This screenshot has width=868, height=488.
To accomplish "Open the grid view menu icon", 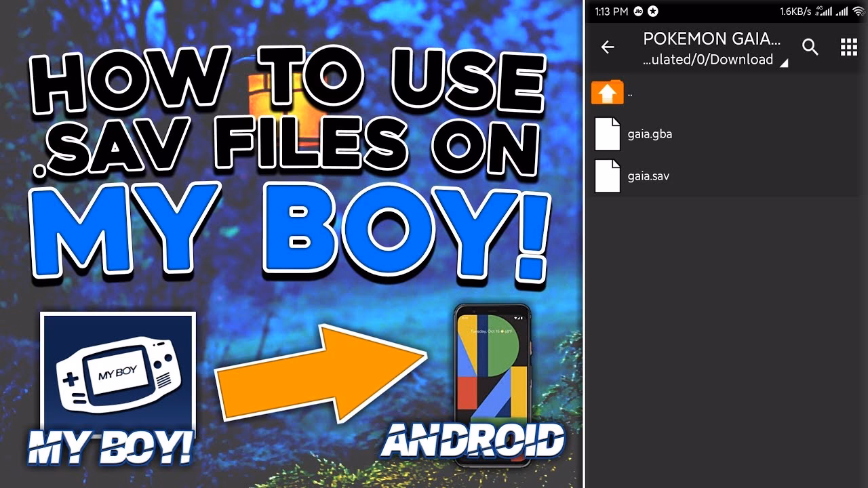I will pyautogui.click(x=848, y=47).
